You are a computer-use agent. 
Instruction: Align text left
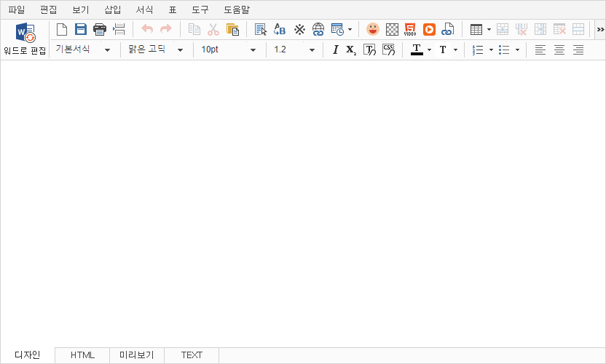540,50
